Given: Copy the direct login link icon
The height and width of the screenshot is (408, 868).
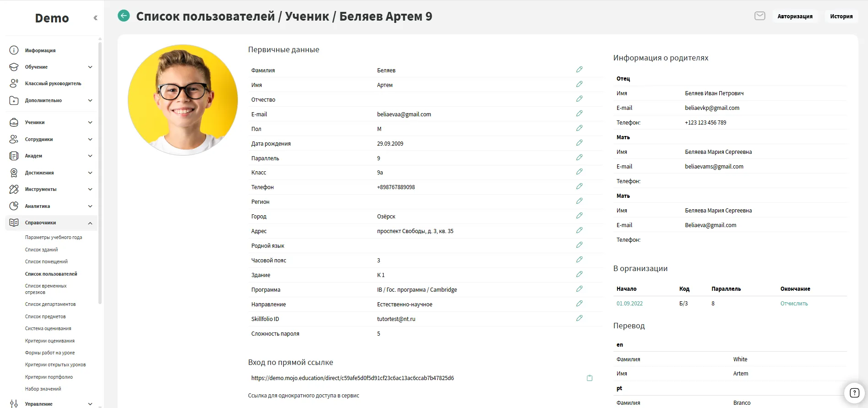Looking at the screenshot, I should pyautogui.click(x=590, y=378).
